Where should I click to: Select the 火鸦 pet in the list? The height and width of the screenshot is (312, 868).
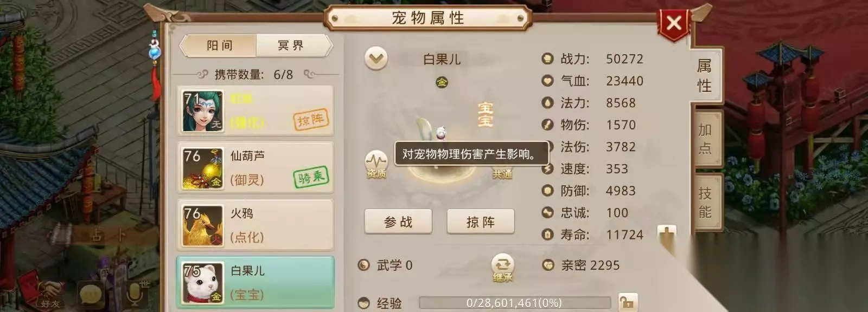coord(255,225)
